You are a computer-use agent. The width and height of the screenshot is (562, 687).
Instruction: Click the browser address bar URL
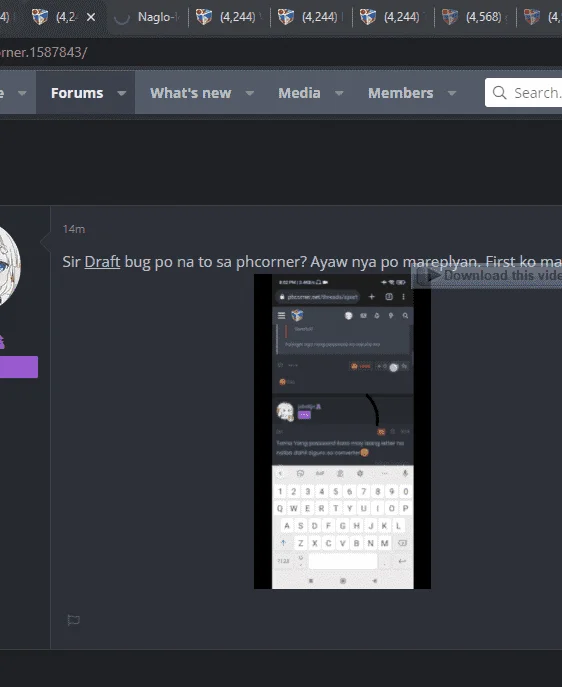pos(43,52)
